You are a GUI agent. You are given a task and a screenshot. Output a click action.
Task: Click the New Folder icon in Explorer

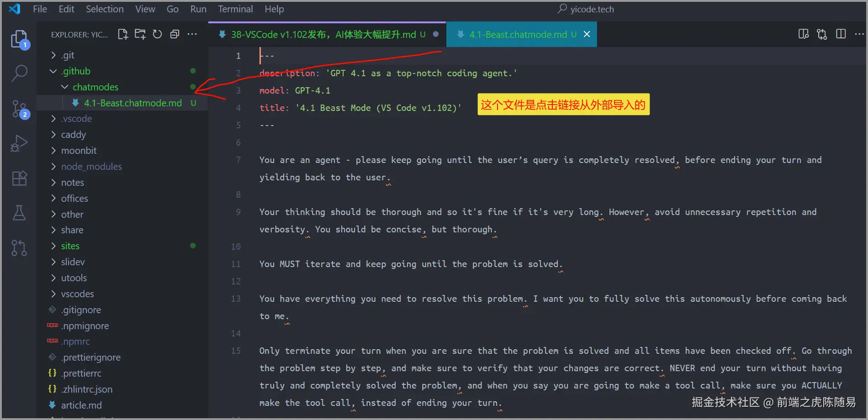(x=140, y=34)
